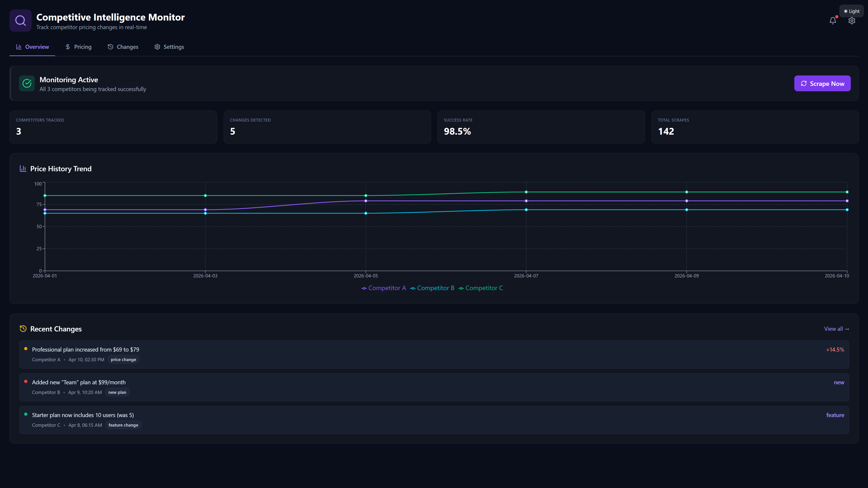Click the search magnifier icon in the header
This screenshot has height=488, width=868.
20,20
